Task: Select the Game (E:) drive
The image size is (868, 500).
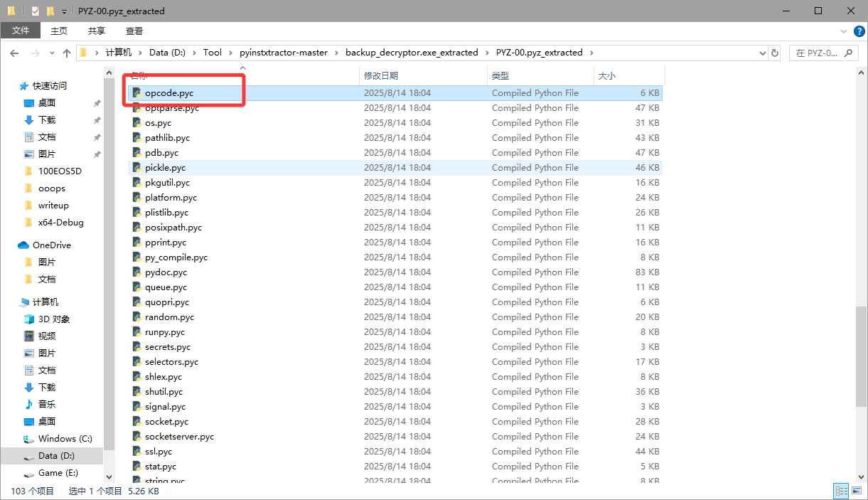Action: coord(58,472)
